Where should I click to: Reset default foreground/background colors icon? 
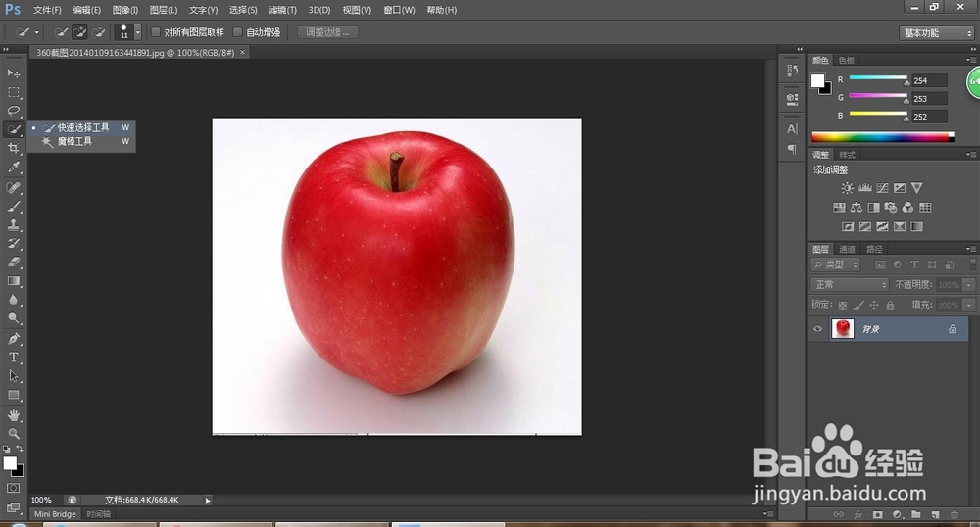6,449
